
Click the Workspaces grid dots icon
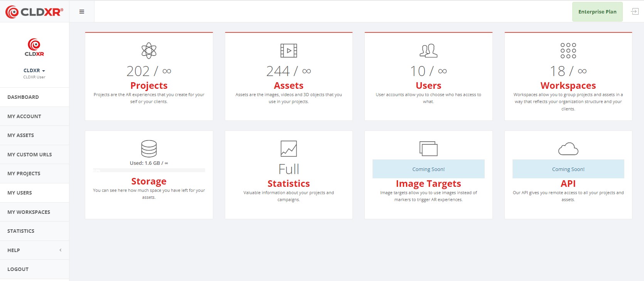[568, 51]
